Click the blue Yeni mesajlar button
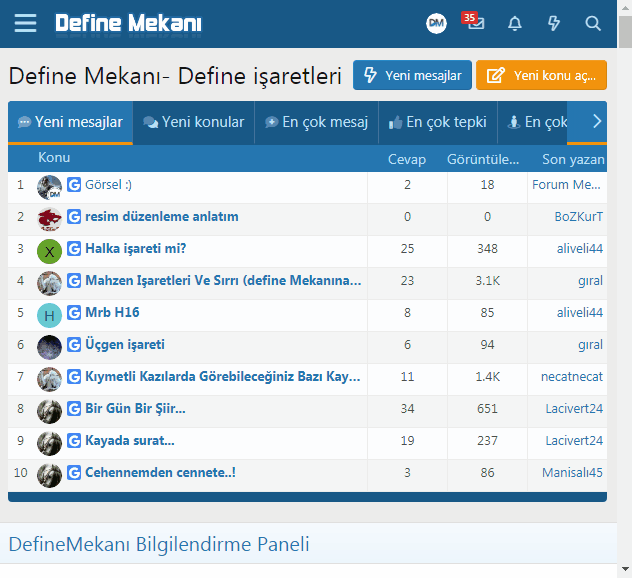The height and width of the screenshot is (578, 632). [412, 75]
